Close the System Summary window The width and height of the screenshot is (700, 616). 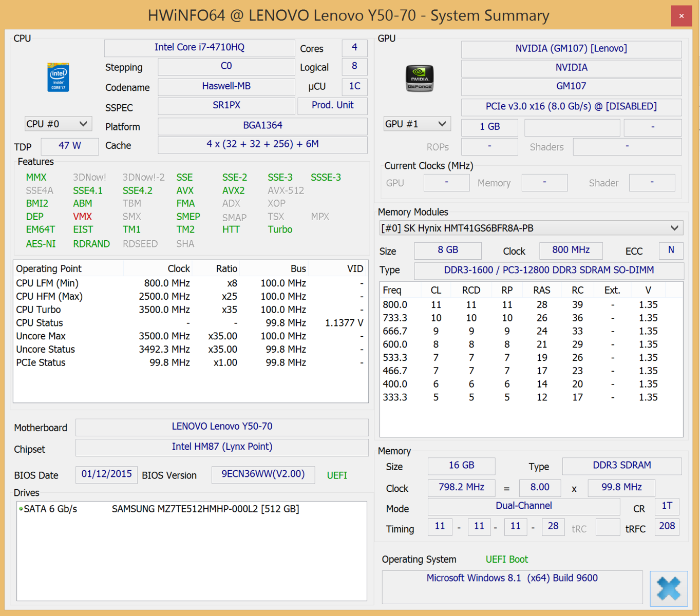click(x=682, y=16)
